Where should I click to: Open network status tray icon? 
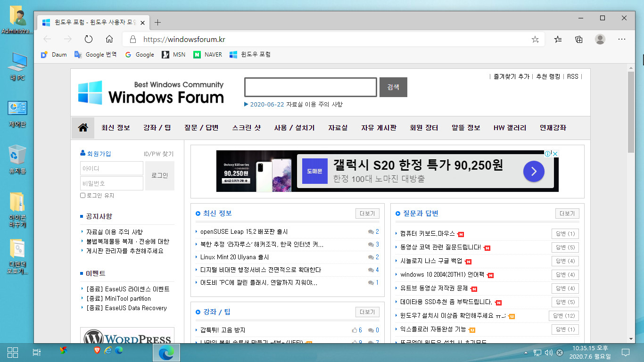(x=537, y=352)
